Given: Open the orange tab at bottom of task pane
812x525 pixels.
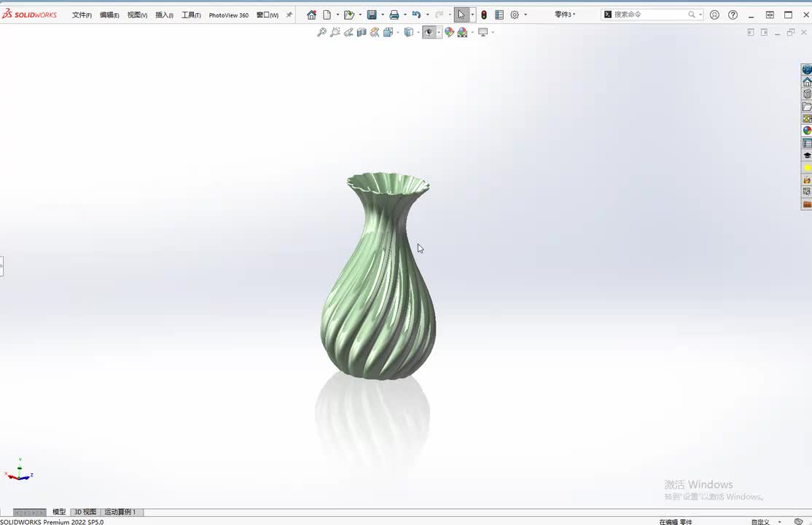Looking at the screenshot, I should coord(807,204).
